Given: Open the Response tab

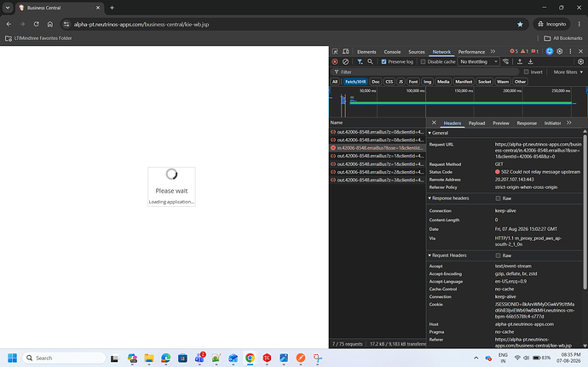Looking at the screenshot, I should pos(527,123).
